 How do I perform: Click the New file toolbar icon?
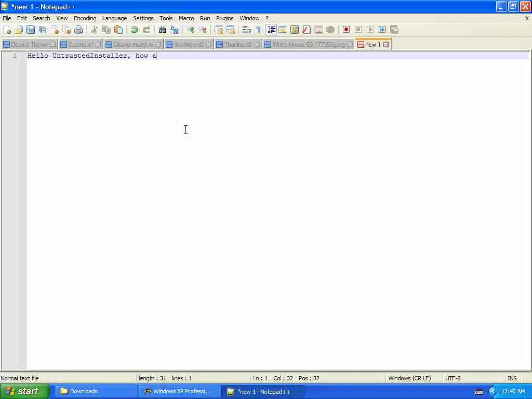(7, 30)
